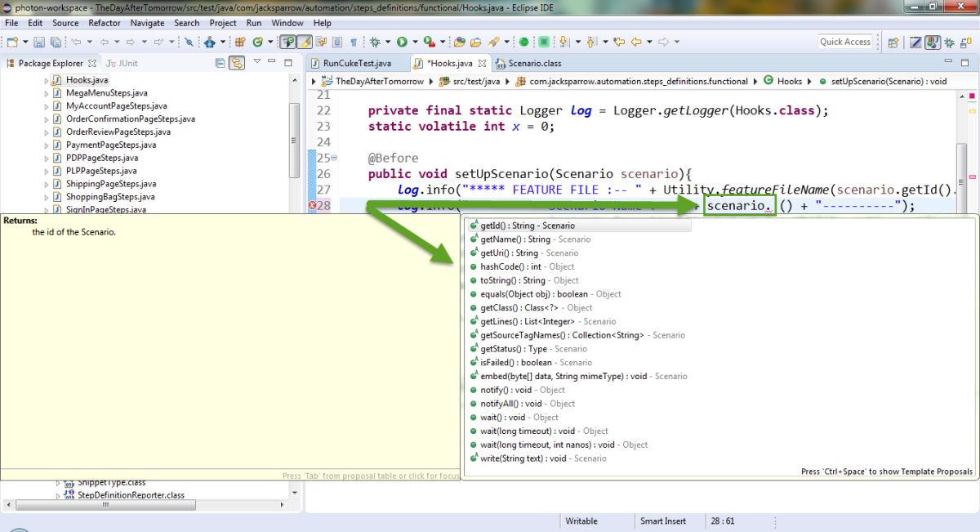Screen dimensions: 980x532
Task: Click the Open Type icon in toolbar
Action: tap(459, 42)
